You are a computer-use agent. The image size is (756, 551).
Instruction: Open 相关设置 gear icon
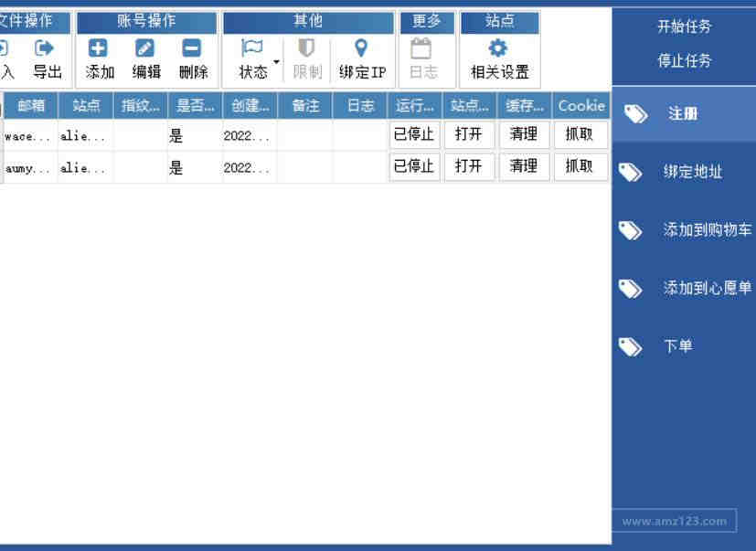(x=497, y=48)
